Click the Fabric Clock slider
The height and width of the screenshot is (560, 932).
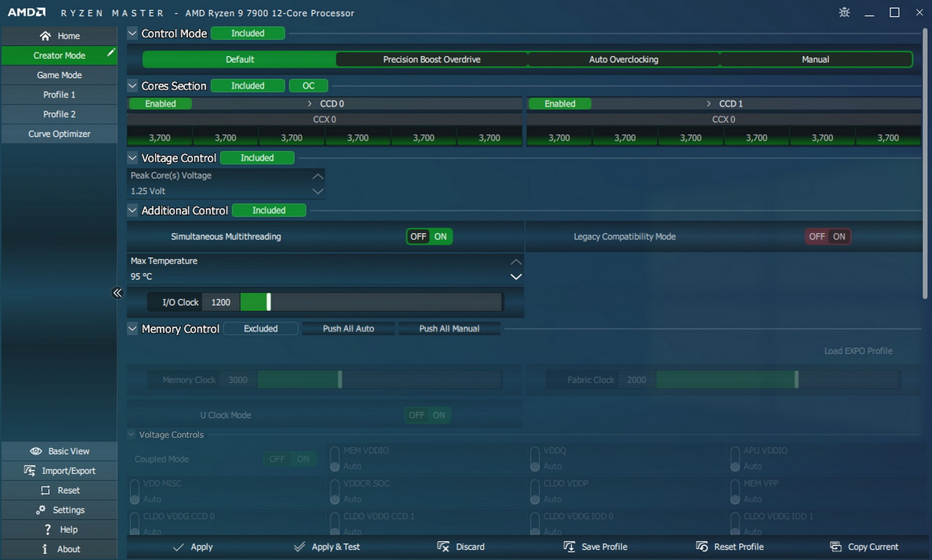[778, 379]
